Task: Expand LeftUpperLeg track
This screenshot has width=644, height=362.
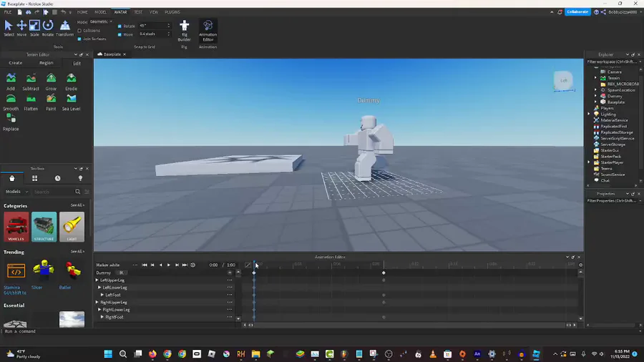Action: 97,280
